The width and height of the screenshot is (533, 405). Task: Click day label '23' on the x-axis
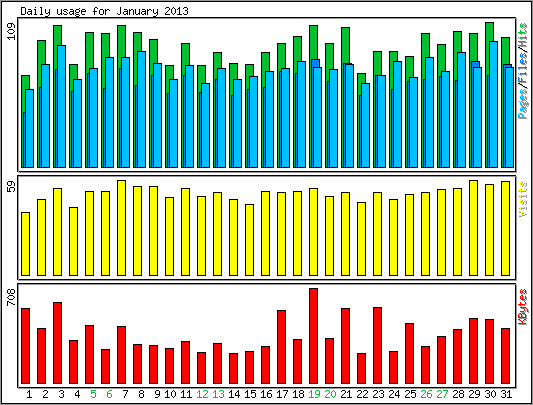[378, 394]
